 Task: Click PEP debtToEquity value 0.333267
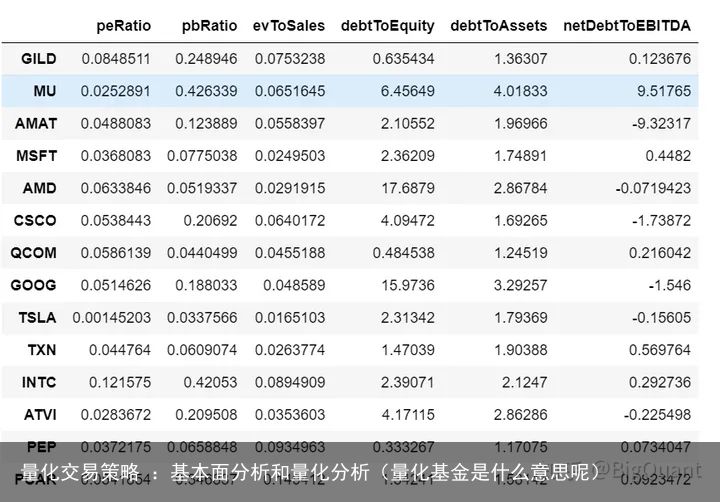[404, 447]
